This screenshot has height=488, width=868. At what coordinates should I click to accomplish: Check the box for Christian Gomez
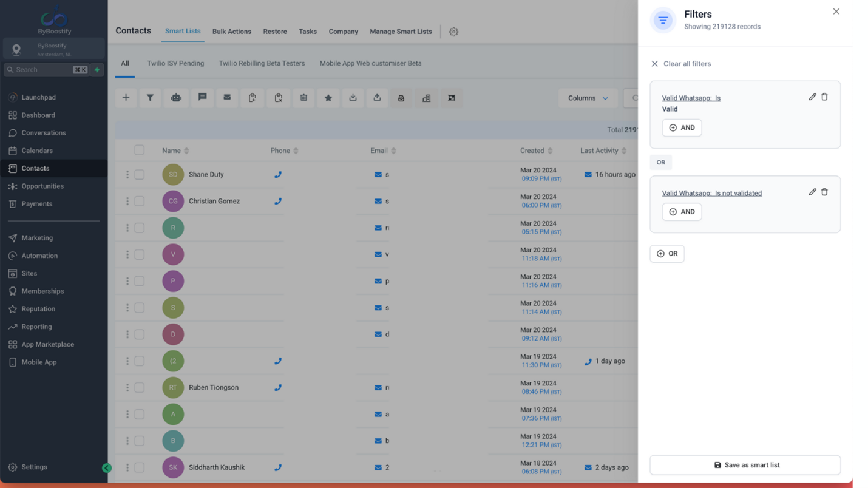(140, 202)
